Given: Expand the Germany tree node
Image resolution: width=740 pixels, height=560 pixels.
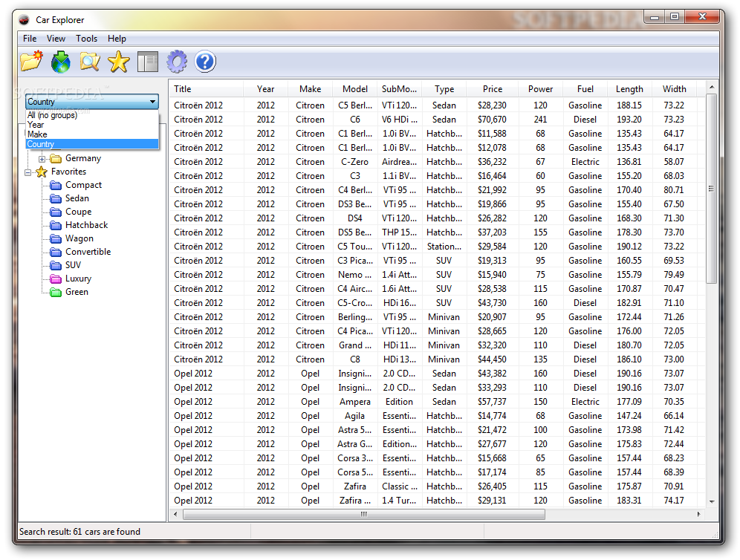Looking at the screenshot, I should click(x=42, y=159).
